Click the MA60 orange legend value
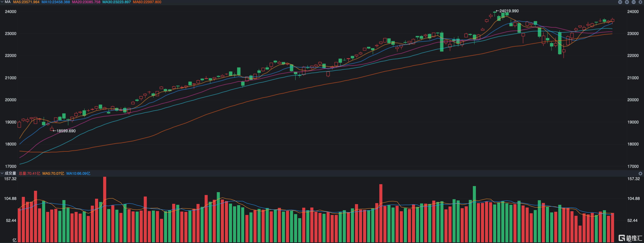The height and width of the screenshot is (243, 644). point(147,2)
